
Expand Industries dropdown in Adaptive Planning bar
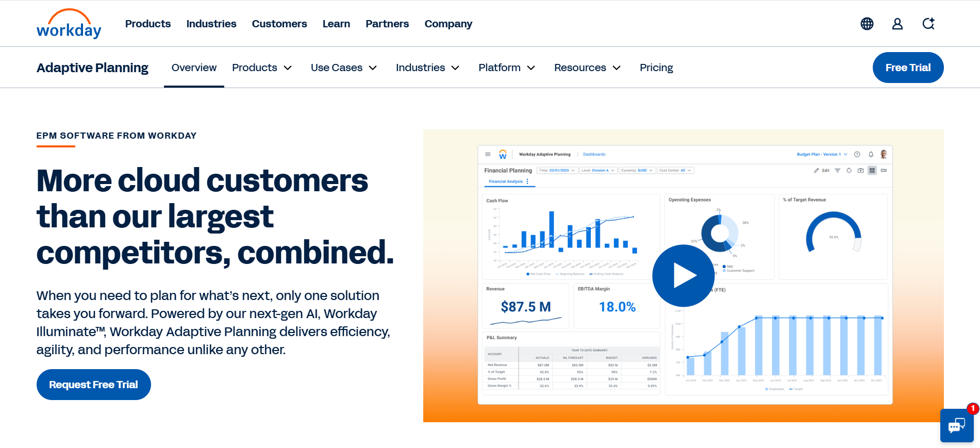click(427, 68)
